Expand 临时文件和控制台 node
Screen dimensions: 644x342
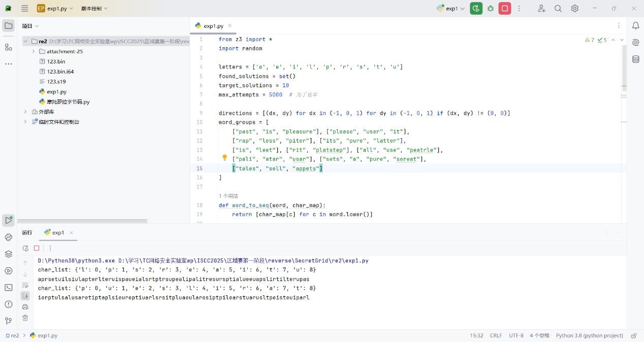[25, 122]
